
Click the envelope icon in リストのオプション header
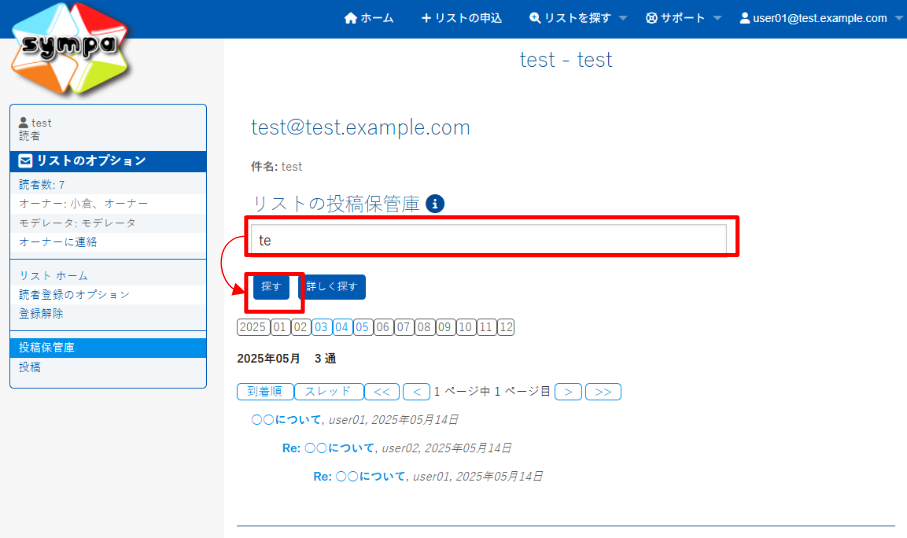(25, 161)
